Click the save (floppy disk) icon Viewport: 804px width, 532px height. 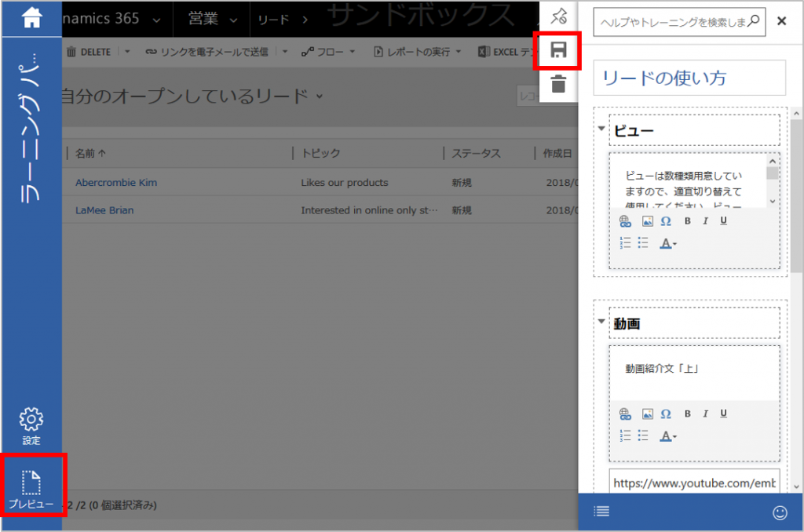[557, 51]
